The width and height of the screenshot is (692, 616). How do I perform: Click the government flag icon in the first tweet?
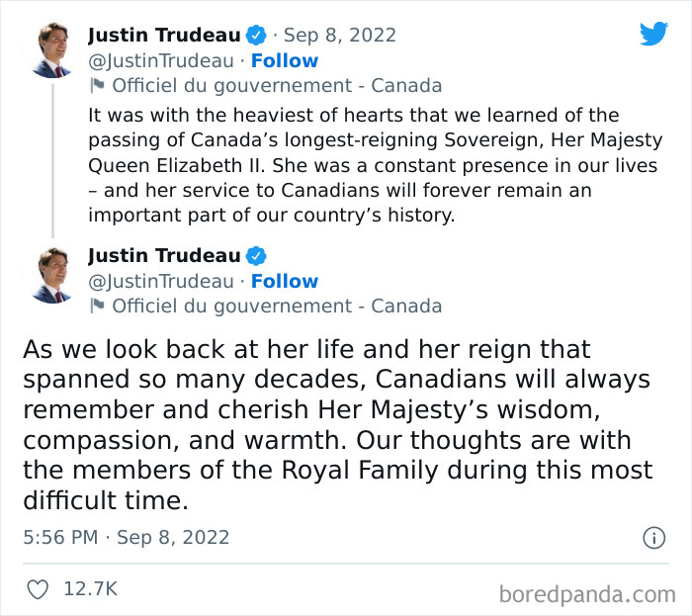[97, 85]
